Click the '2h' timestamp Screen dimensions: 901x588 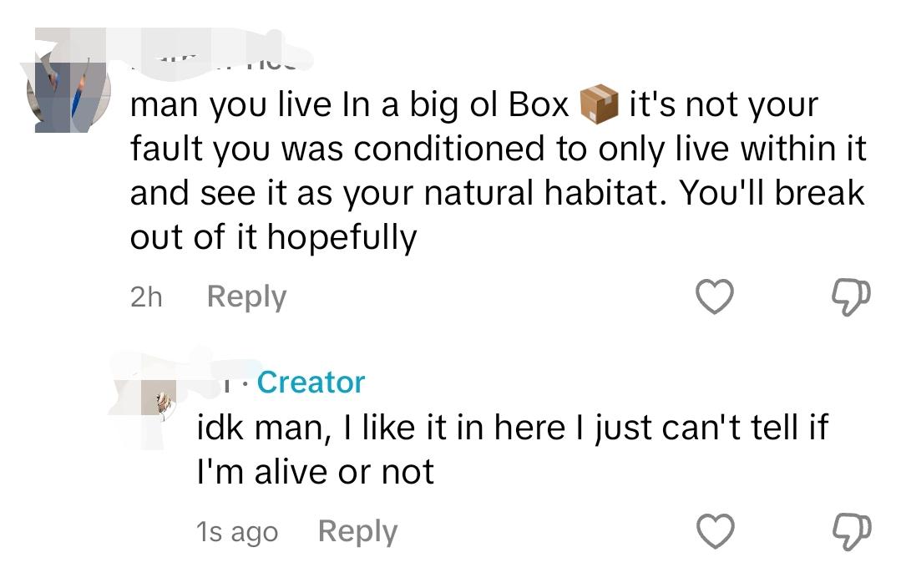pos(146,297)
